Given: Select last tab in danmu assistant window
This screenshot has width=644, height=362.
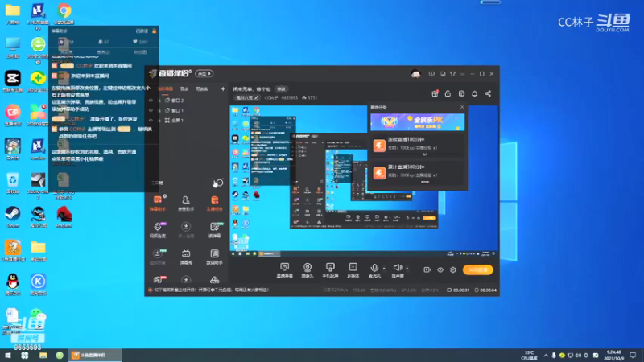Looking at the screenshot, I should pos(140,52).
